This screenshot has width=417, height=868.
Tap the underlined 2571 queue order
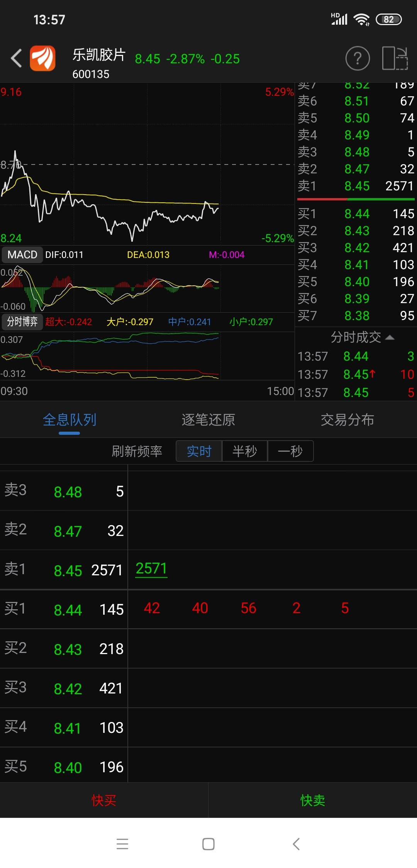[x=151, y=569]
